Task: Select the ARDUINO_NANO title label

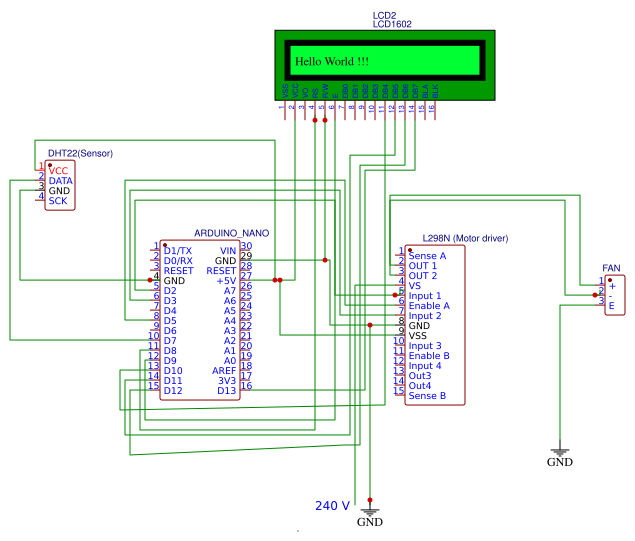Action: 232,233
